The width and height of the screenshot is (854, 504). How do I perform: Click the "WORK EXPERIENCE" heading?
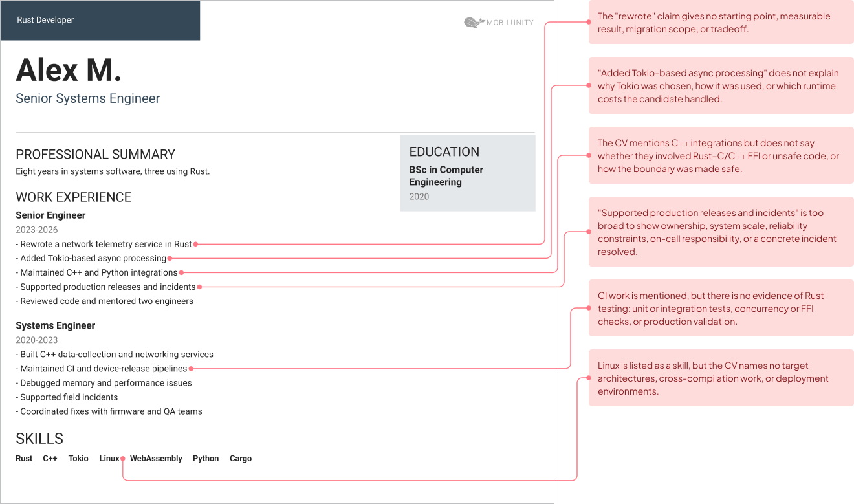tap(74, 197)
